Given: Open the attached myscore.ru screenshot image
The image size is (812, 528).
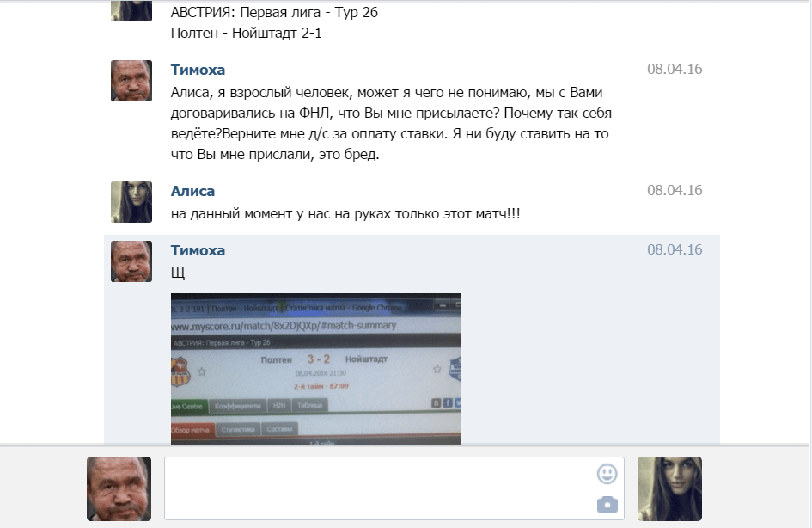Looking at the screenshot, I should 315,369.
